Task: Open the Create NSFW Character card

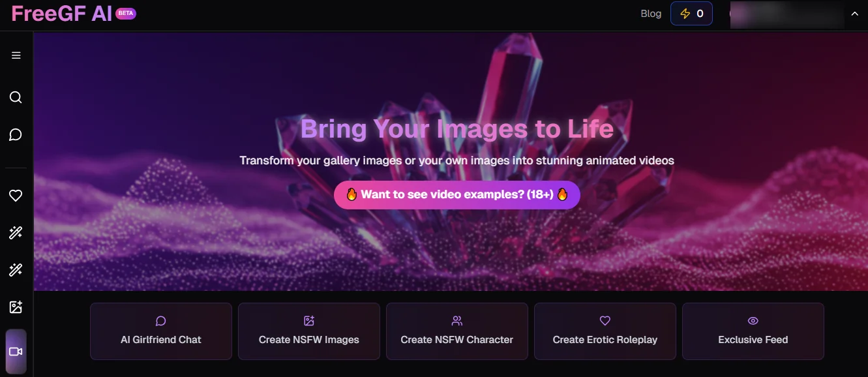Action: pos(456,331)
